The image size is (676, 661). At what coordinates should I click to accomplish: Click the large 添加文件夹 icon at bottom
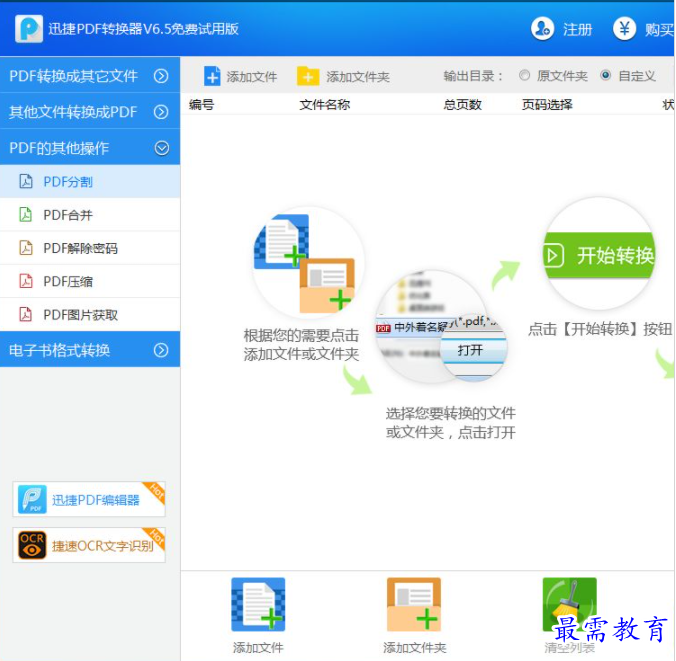click(x=414, y=605)
